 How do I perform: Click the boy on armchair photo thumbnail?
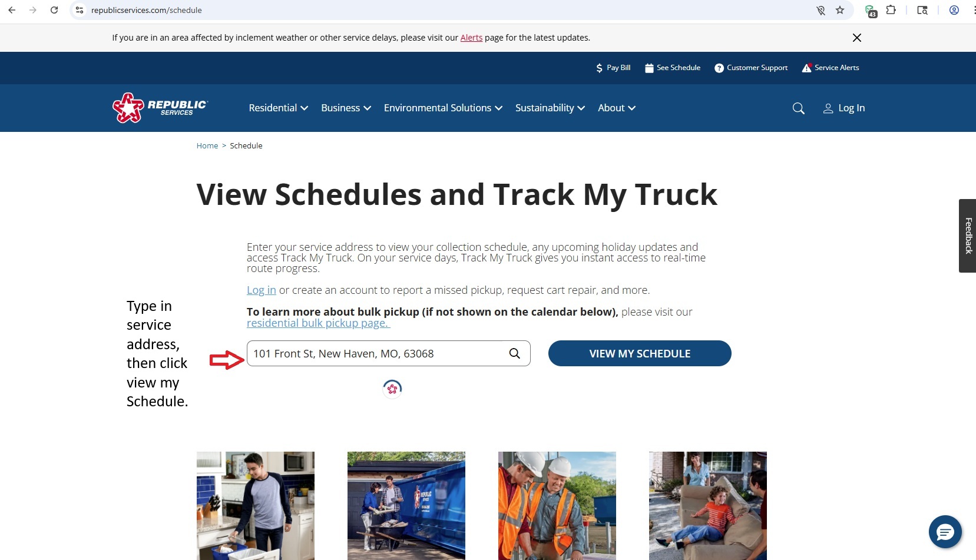pos(708,505)
